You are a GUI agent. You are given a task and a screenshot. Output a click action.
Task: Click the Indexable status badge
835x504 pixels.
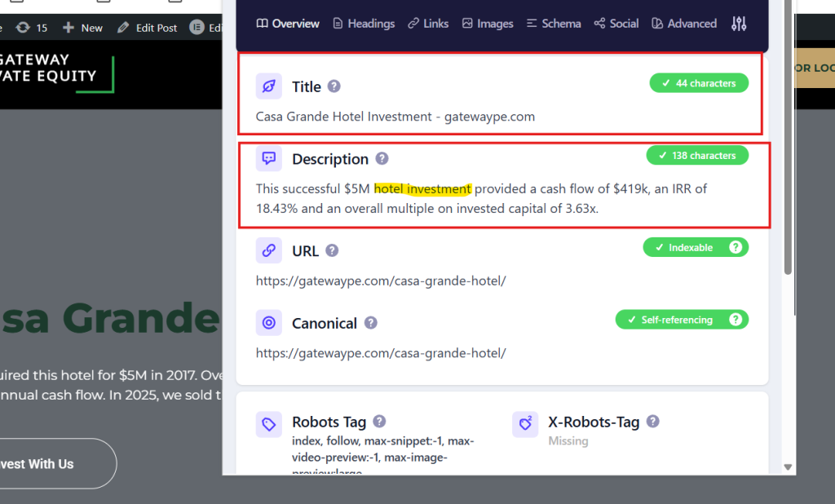click(696, 247)
